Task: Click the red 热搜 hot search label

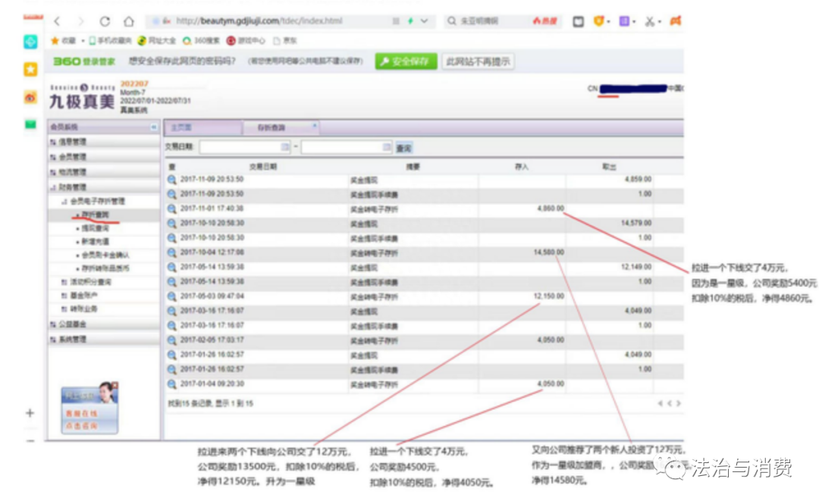Action: click(544, 21)
